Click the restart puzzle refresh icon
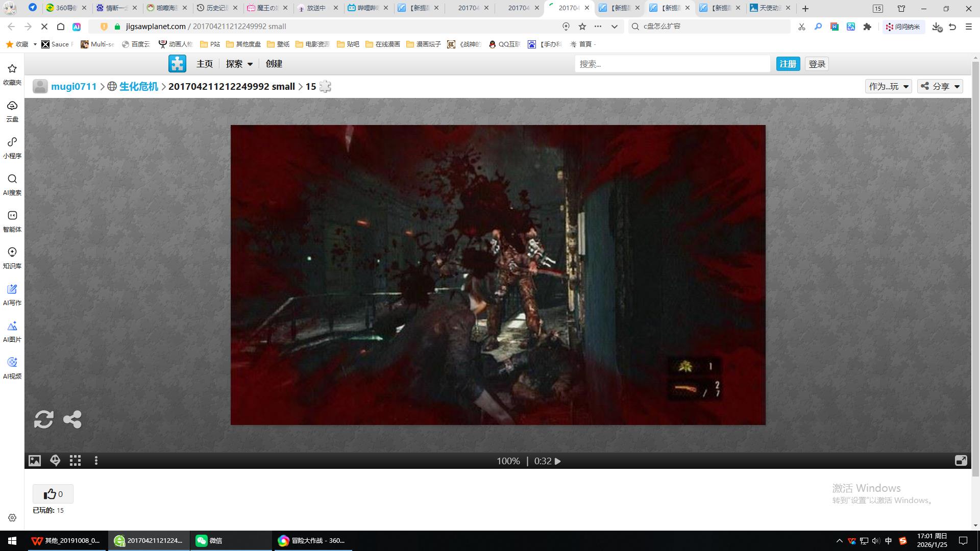 [x=43, y=419]
